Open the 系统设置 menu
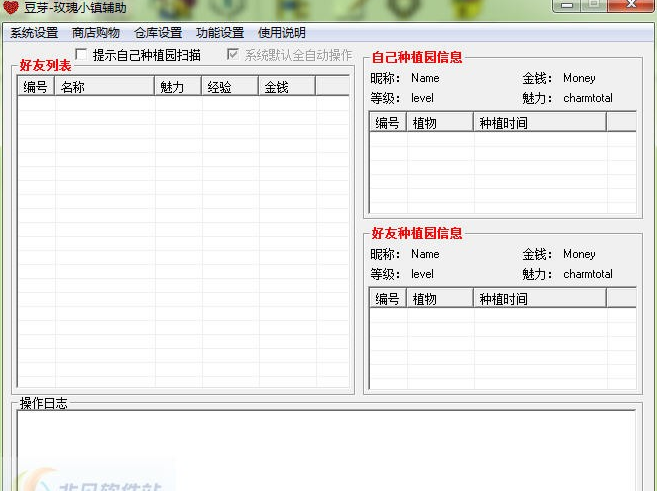The height and width of the screenshot is (491, 657). click(x=34, y=33)
